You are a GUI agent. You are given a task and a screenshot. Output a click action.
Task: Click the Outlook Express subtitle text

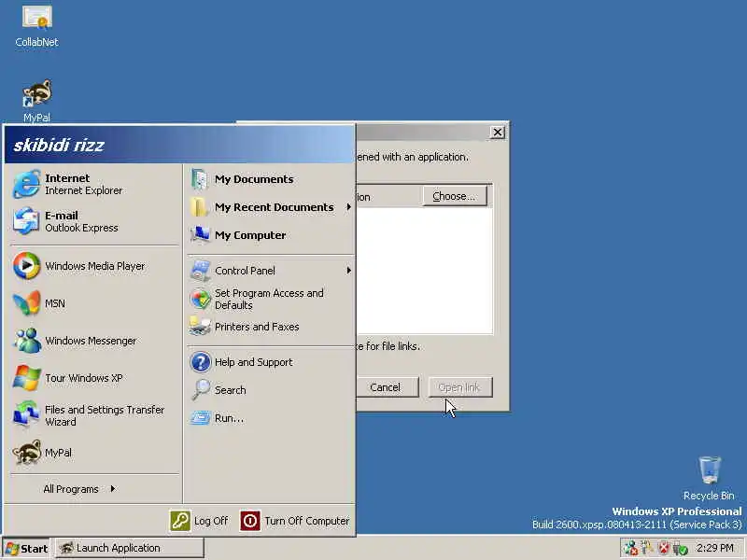[81, 228]
